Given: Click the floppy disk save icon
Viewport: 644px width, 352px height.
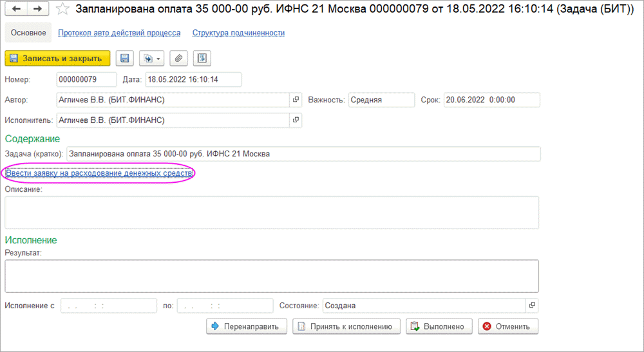Looking at the screenshot, I should click(125, 59).
